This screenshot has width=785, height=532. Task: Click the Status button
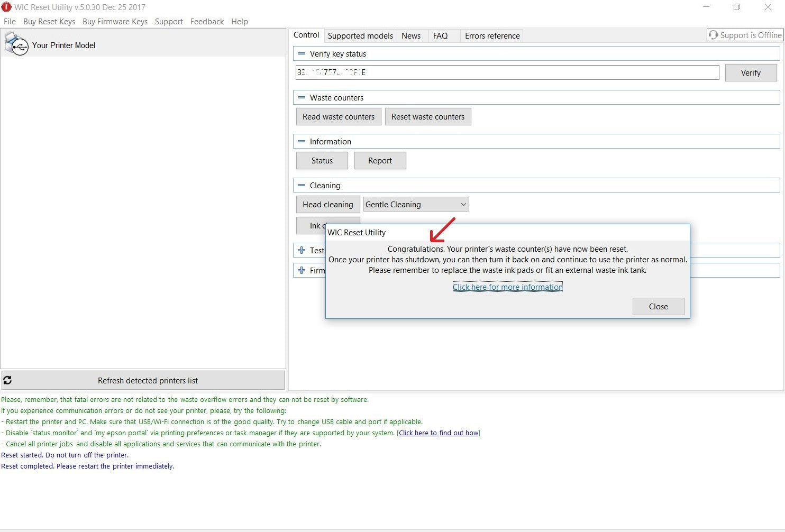click(x=322, y=160)
